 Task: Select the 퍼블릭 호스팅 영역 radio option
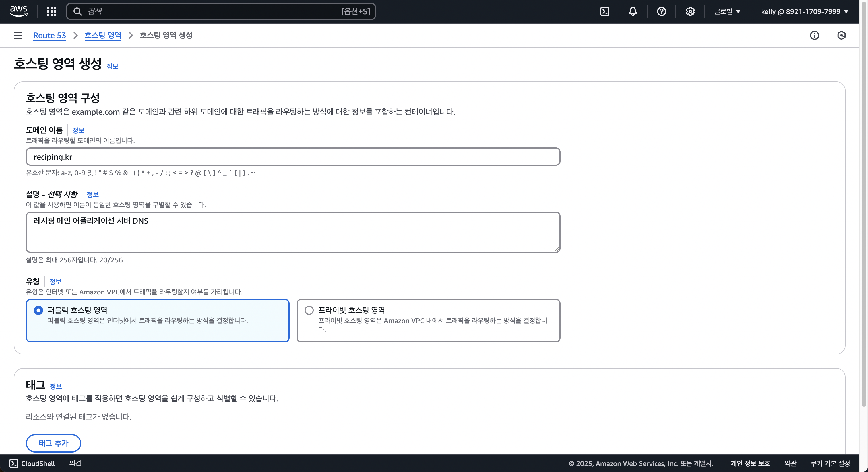(x=38, y=310)
